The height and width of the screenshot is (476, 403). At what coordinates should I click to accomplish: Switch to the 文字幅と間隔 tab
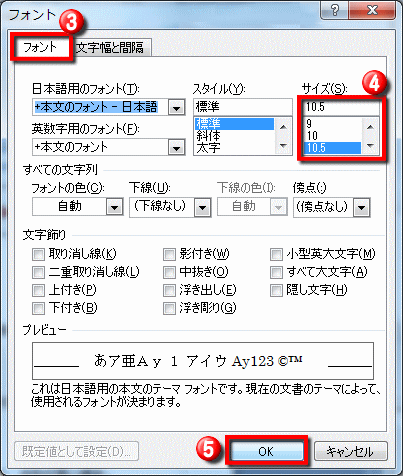click(111, 48)
